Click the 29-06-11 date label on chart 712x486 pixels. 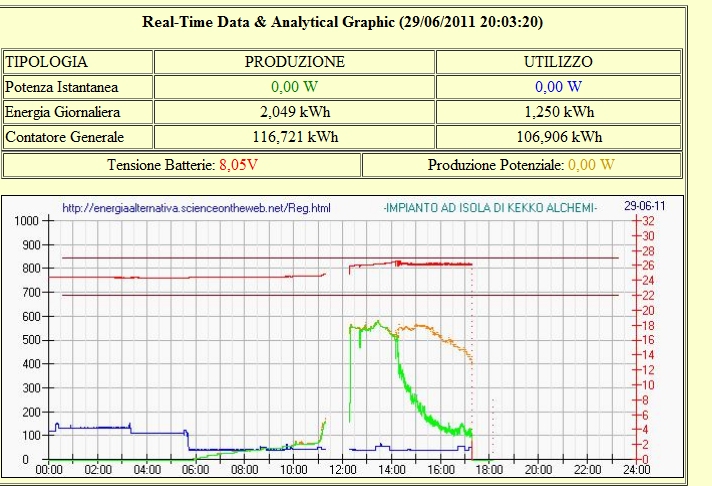pyautogui.click(x=644, y=206)
